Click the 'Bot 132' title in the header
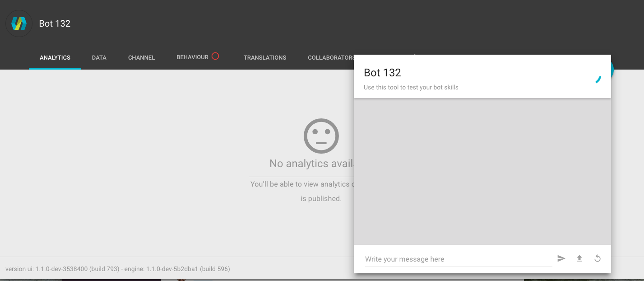Screen dimensions: 644x281 point(55,23)
